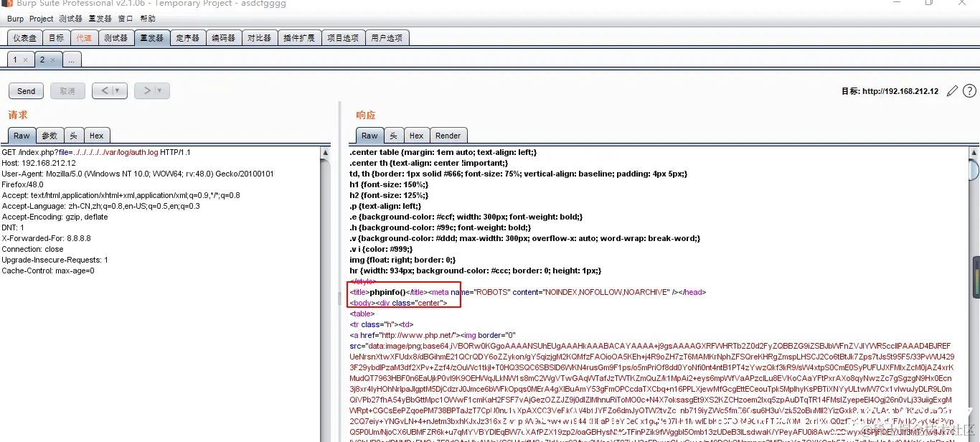Open the 用户选项 tab

coord(387,38)
